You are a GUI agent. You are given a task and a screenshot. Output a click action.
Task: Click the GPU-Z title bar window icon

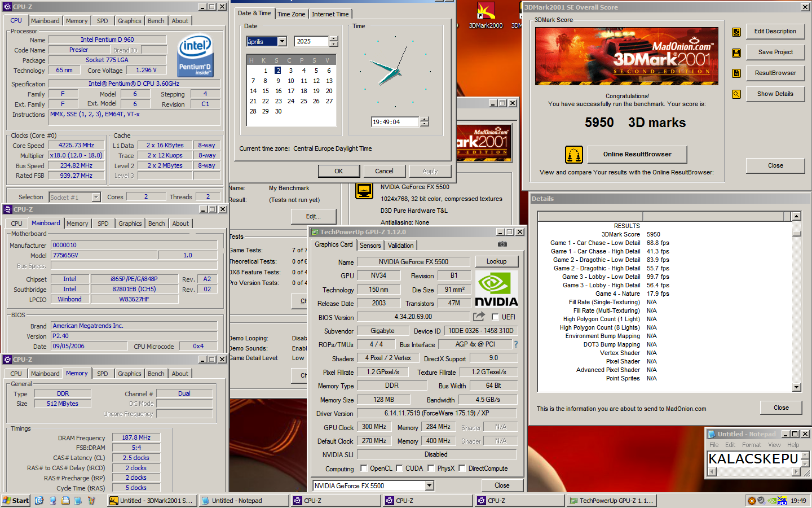point(315,232)
